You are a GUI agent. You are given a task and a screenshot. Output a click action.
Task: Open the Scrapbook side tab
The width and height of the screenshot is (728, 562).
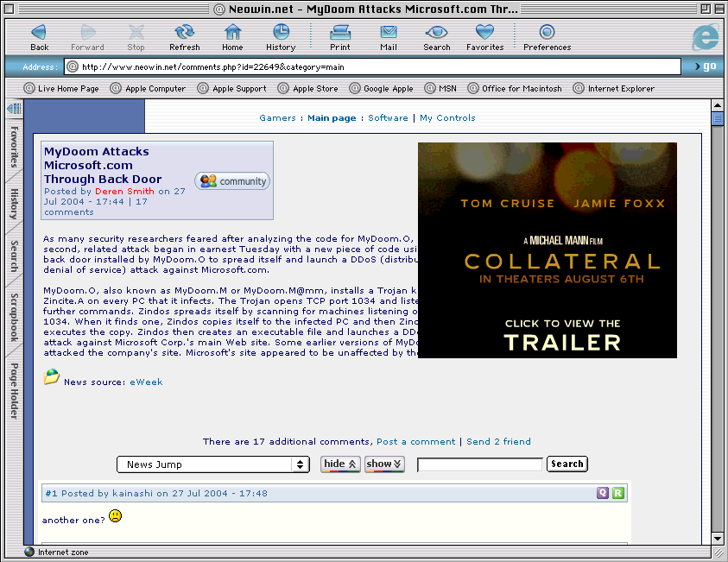pos(15,318)
